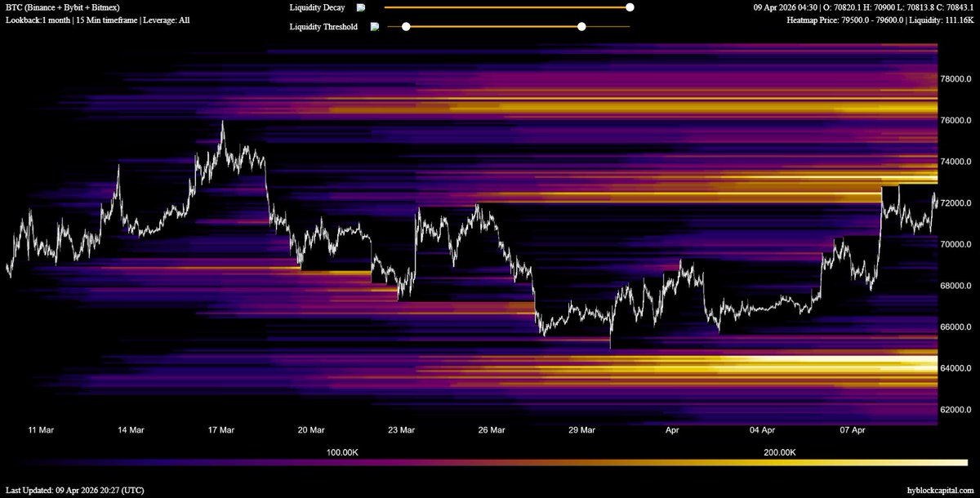Click the 72000.0 price axis label
Image resolution: width=980 pixels, height=498 pixels.
tap(954, 203)
